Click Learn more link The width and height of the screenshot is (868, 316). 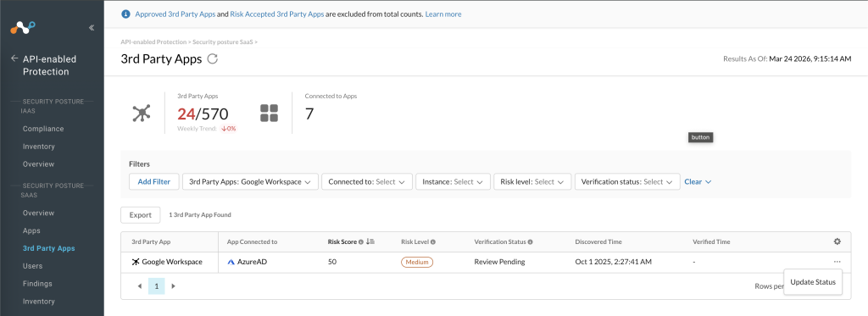(x=443, y=14)
